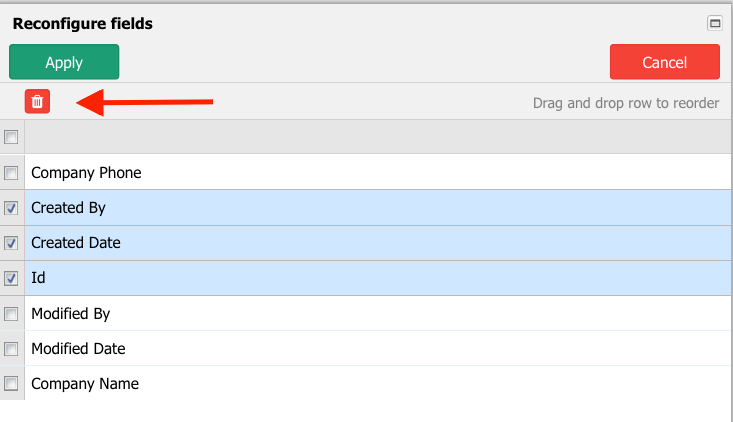Select the Id row
733x422 pixels.
click(378, 278)
